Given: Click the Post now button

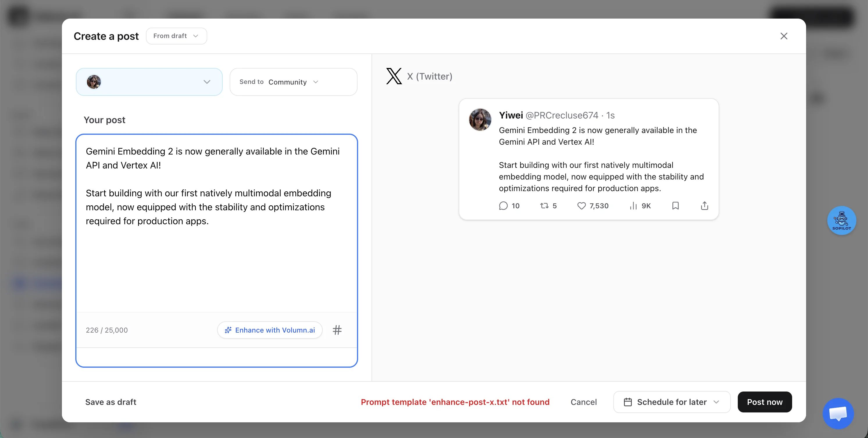Looking at the screenshot, I should click(765, 402).
